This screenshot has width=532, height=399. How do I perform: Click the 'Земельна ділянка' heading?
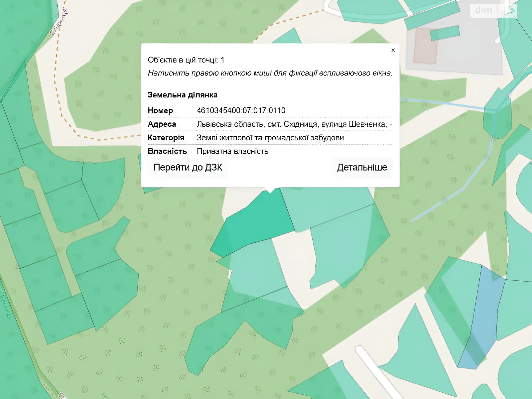(x=183, y=95)
